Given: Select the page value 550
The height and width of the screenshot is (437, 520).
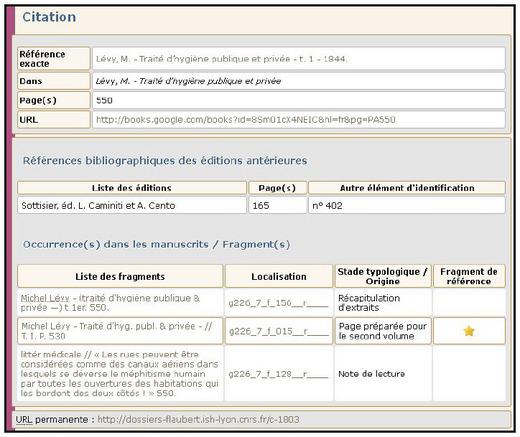Looking at the screenshot, I should click(104, 100).
